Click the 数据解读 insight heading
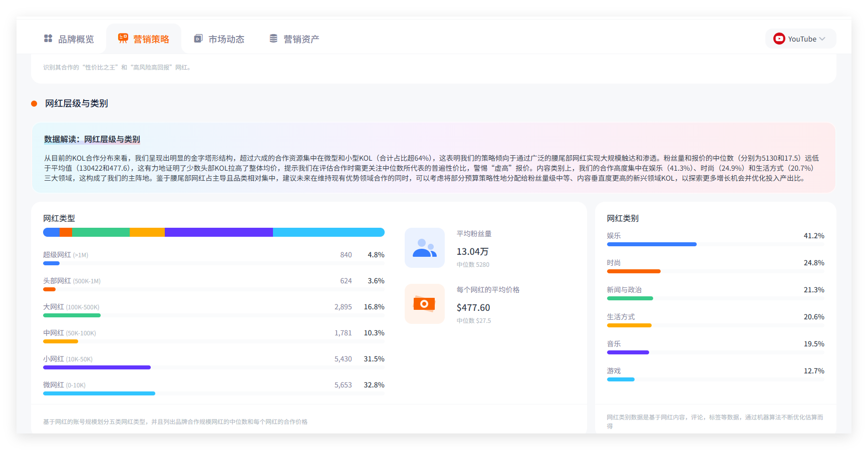This screenshot has width=868, height=450. tap(92, 139)
